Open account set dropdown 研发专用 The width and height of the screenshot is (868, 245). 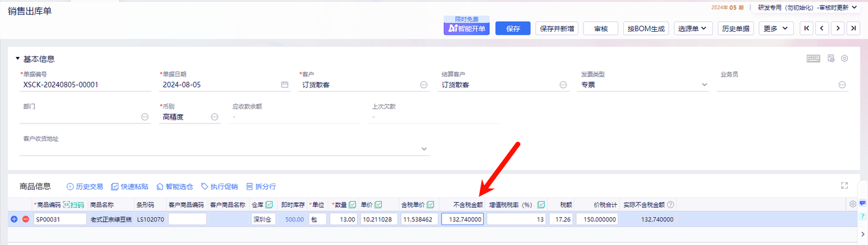[808, 7]
